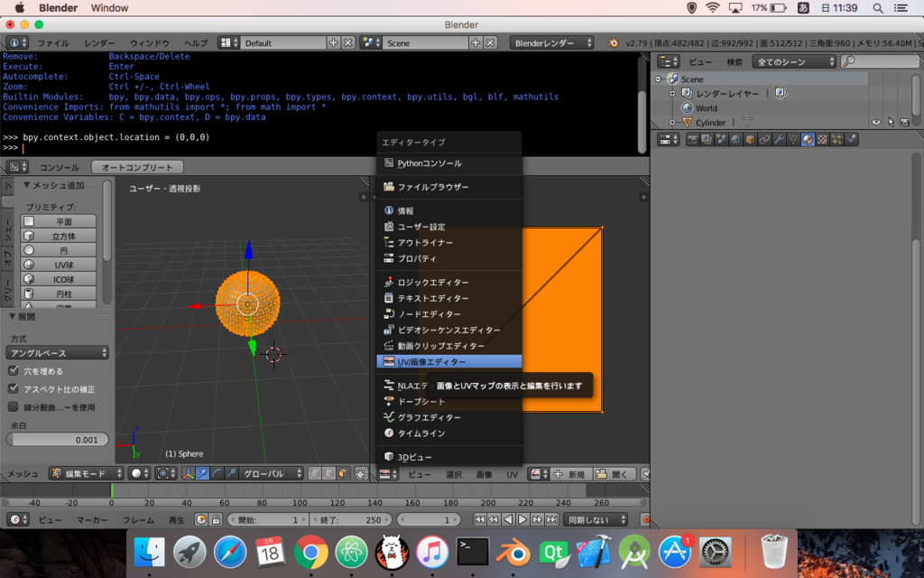Collapse the 展開 operator panel
Screen dimensions: 924x578
pos(13,317)
